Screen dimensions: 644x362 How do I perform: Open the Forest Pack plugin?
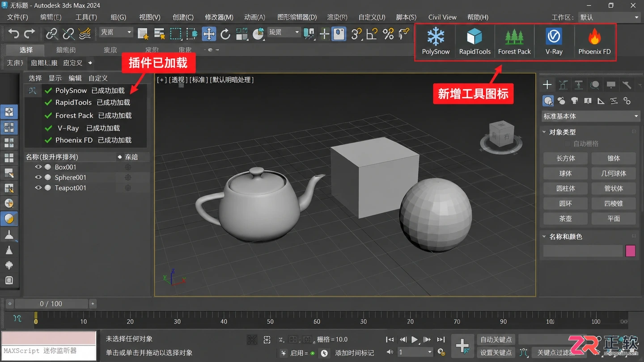[514, 42]
